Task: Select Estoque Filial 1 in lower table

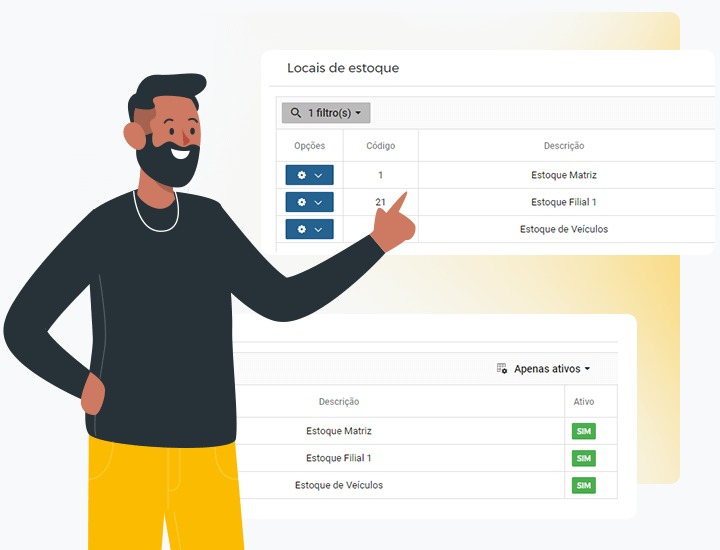Action: pyautogui.click(x=339, y=458)
